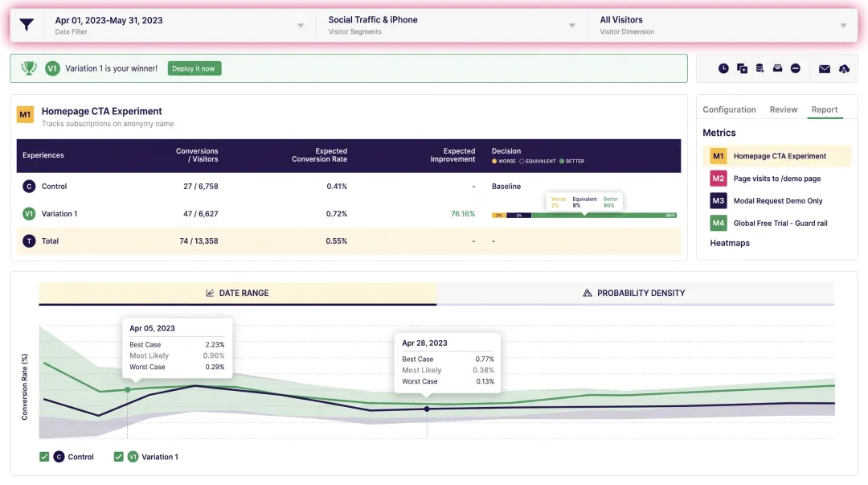The image size is (868, 485).
Task: Click the Apr 01, 2023-May 31, 2023 date field
Action: tap(108, 20)
